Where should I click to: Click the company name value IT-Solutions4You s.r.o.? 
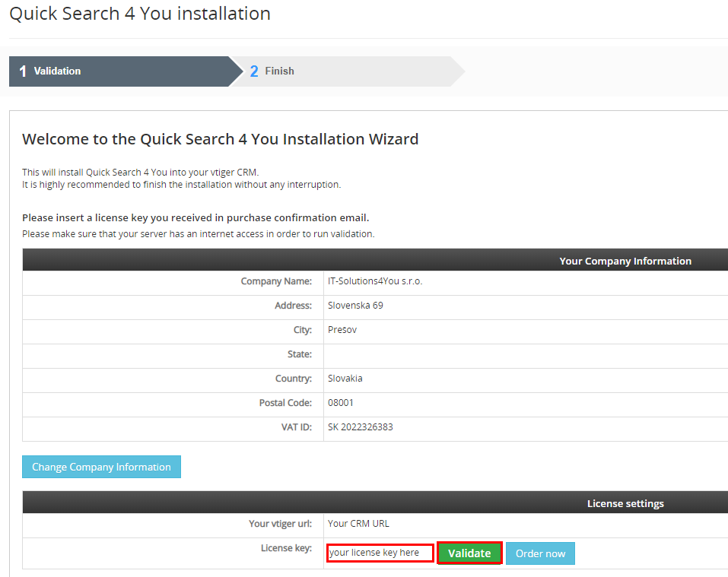click(375, 281)
